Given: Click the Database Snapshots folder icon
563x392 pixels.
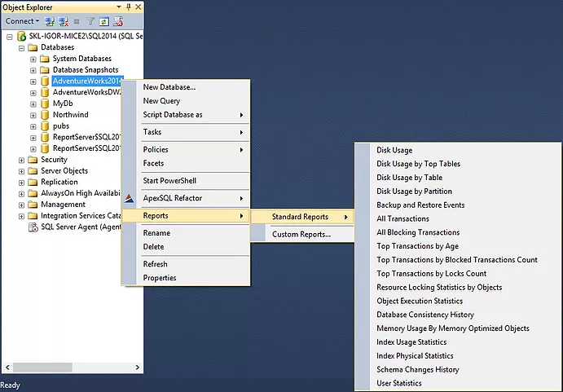Looking at the screenshot, I should click(x=45, y=70).
